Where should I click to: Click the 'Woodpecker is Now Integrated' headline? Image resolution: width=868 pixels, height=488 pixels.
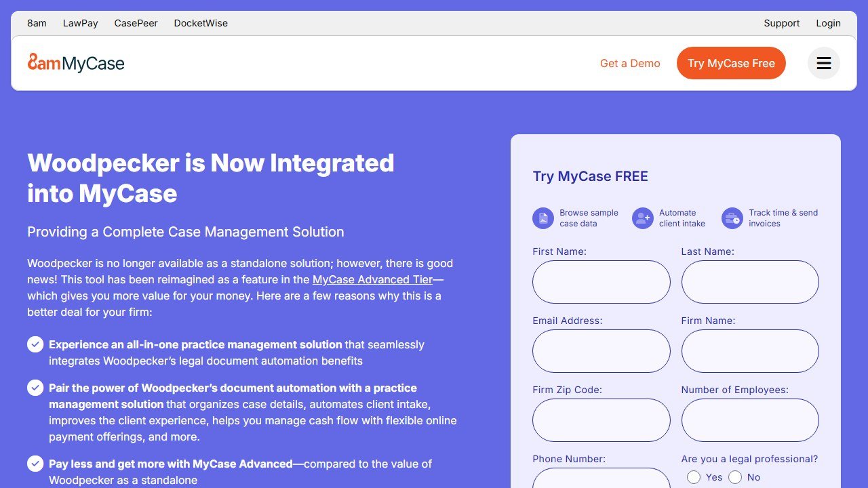[x=211, y=178]
